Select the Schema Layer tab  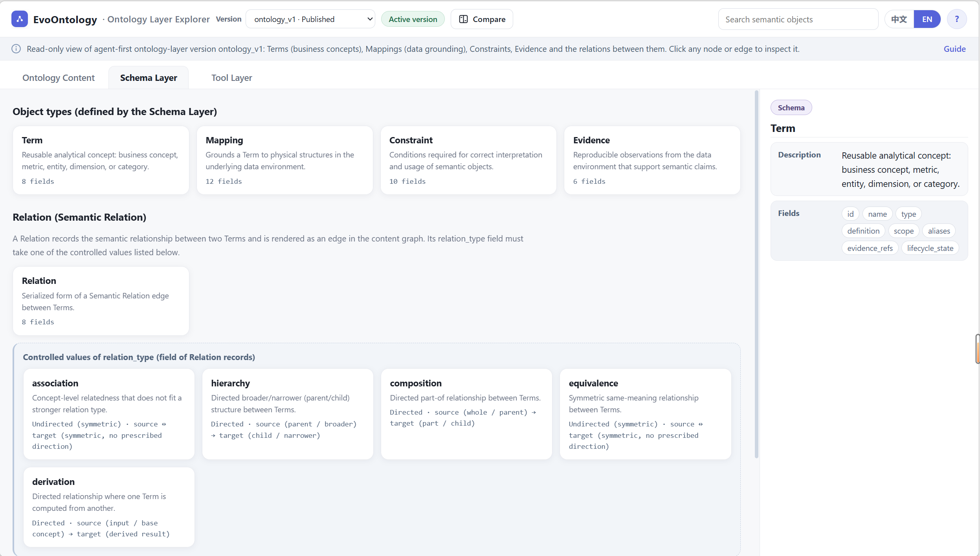click(x=149, y=78)
